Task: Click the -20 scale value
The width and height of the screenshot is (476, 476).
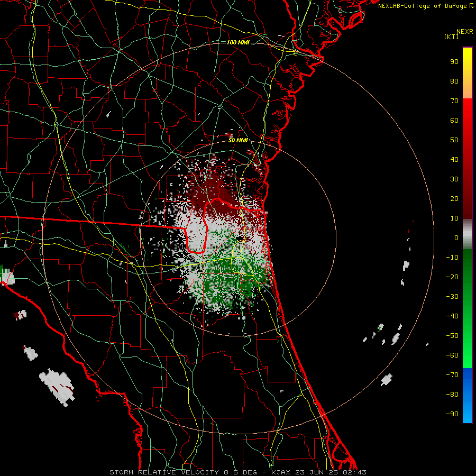Action: coord(452,277)
